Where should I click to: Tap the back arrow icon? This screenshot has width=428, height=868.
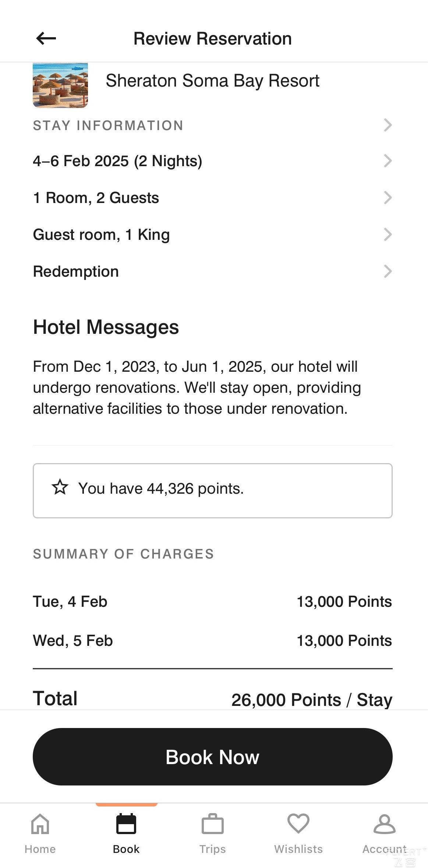tap(46, 38)
